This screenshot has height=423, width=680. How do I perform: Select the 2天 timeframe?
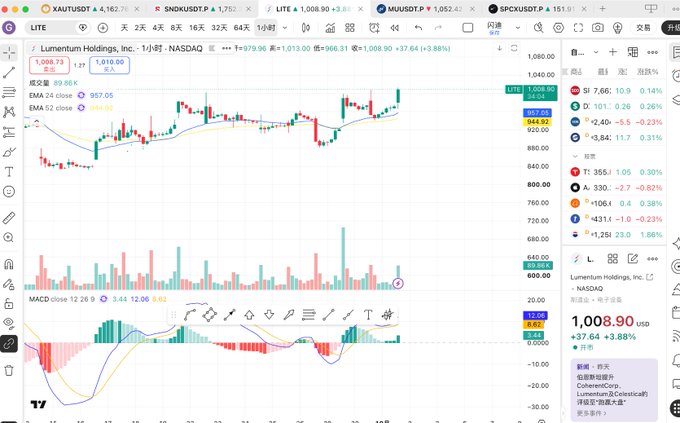(140, 28)
